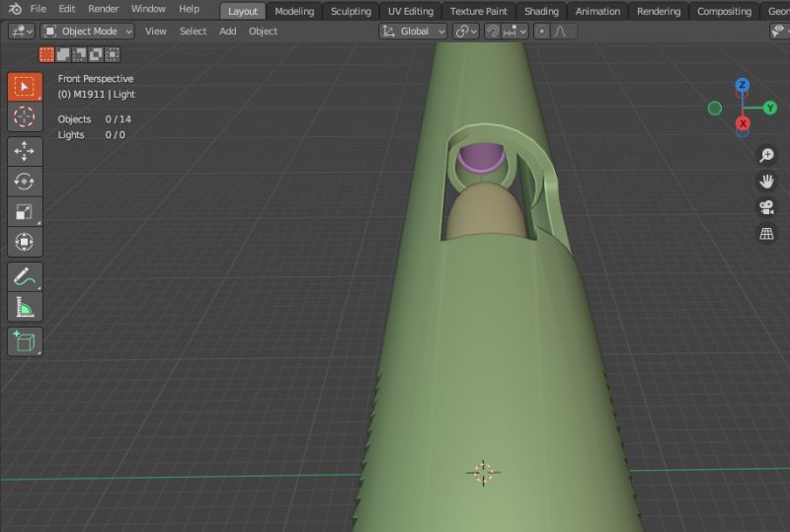Select the Add Cube tool
This screenshot has height=532, width=790.
tap(24, 342)
